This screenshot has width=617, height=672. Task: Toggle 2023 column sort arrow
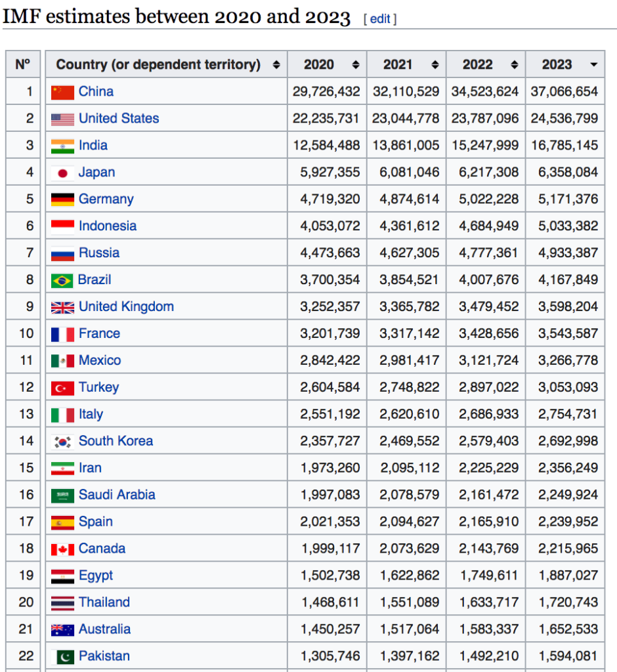(593, 65)
